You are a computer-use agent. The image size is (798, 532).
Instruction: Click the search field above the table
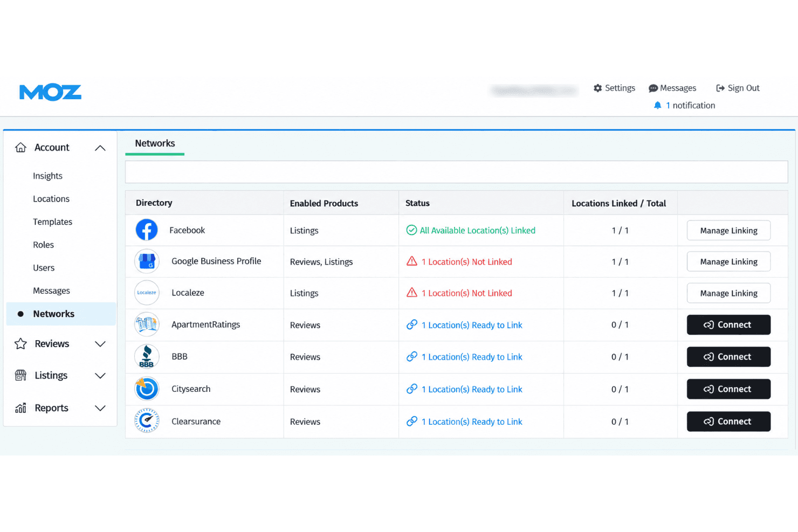click(456, 172)
